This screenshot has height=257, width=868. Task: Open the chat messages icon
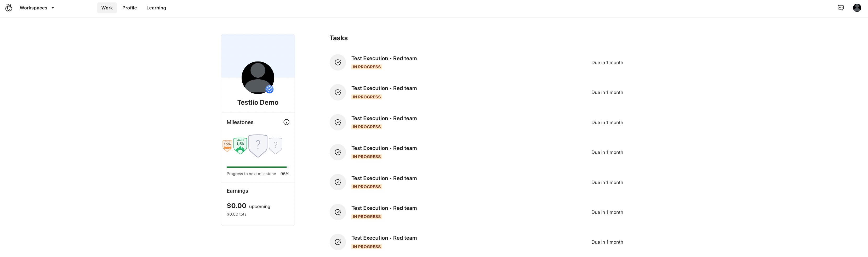[x=840, y=8]
